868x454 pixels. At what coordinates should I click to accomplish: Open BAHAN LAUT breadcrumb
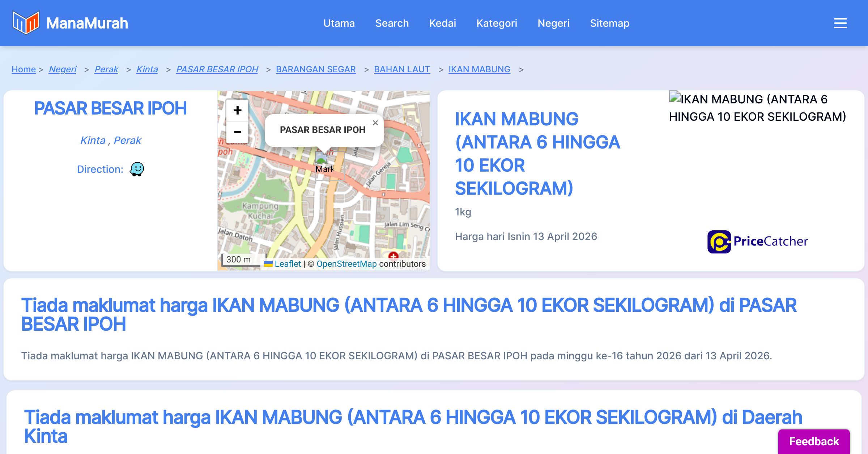(402, 69)
